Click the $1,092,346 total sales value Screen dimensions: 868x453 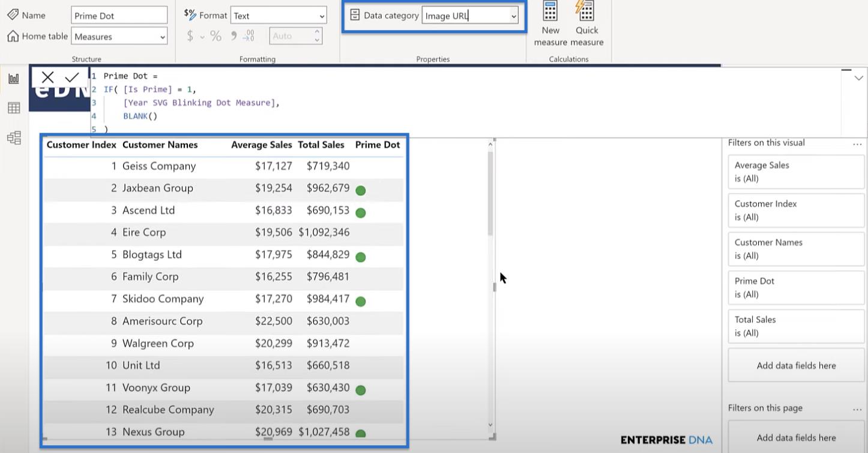[324, 233]
